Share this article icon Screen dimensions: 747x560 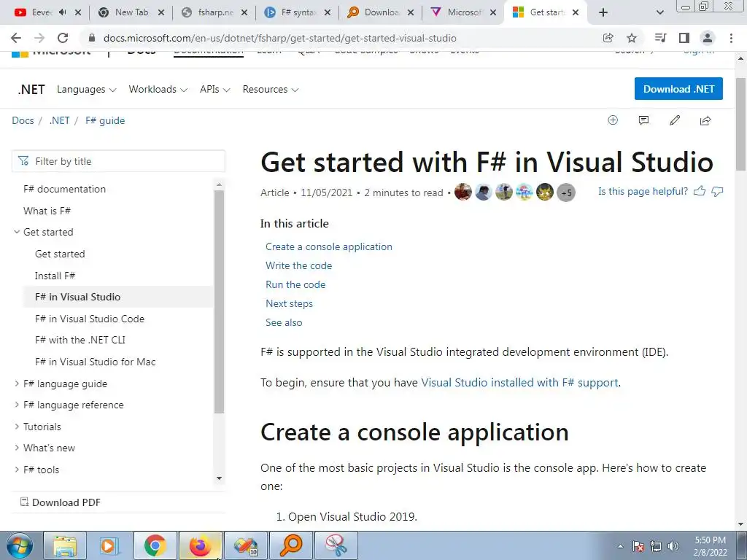pos(705,120)
